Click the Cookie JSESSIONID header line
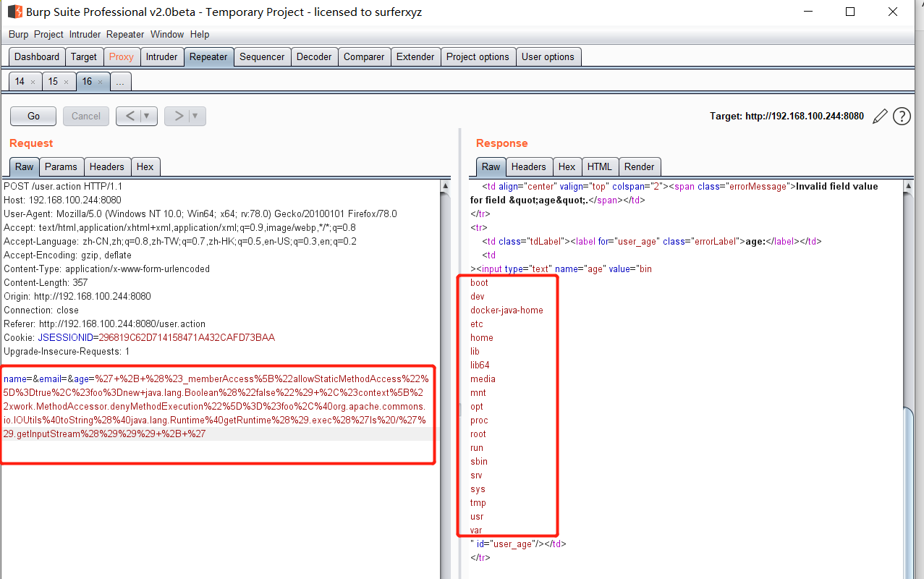Image resolution: width=924 pixels, height=579 pixels. point(140,337)
